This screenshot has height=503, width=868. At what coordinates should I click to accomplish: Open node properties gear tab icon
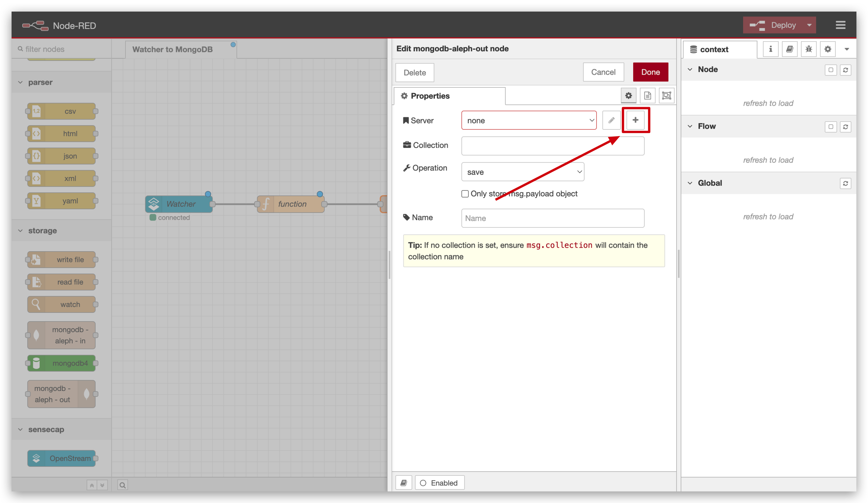pos(628,96)
